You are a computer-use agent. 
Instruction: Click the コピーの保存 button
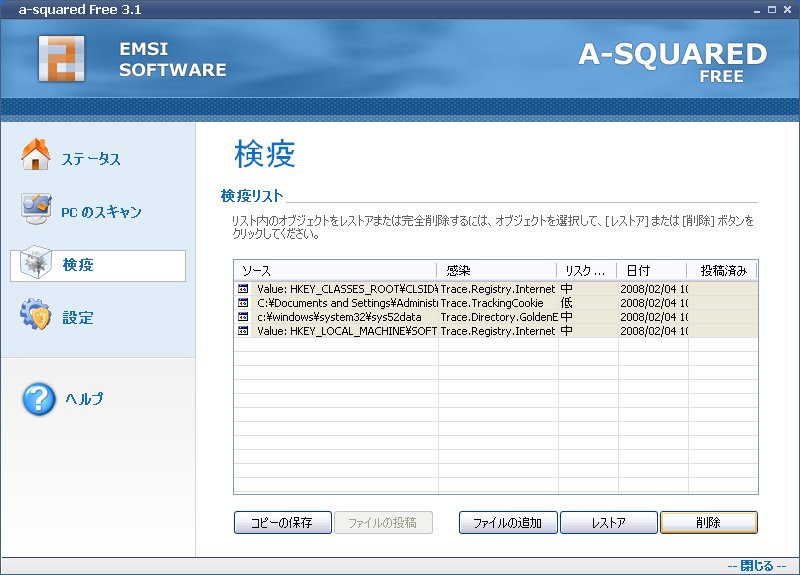pyautogui.click(x=283, y=522)
